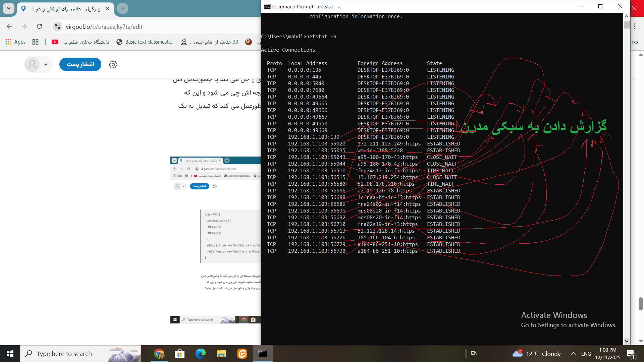Screen dimensions: 644x362
Task: Switch to the Command Prompt taskbar icon
Action: click(263, 354)
